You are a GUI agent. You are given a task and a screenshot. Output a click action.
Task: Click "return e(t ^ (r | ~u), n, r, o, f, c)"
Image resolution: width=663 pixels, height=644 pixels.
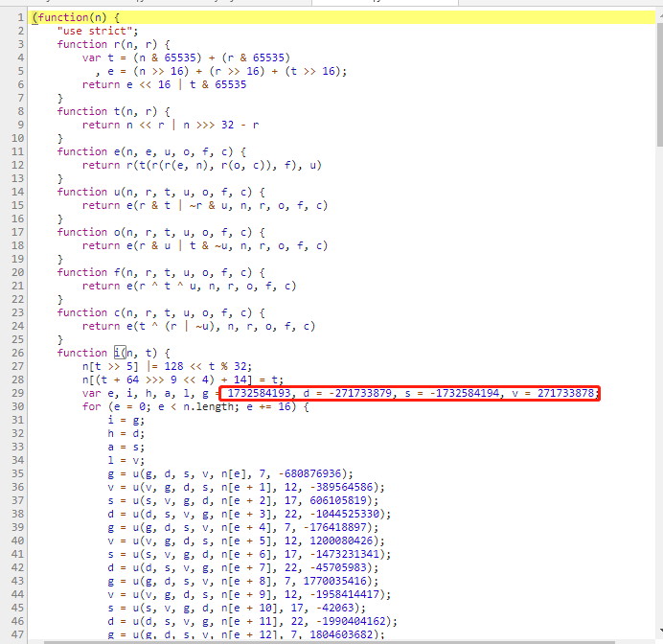click(x=198, y=326)
